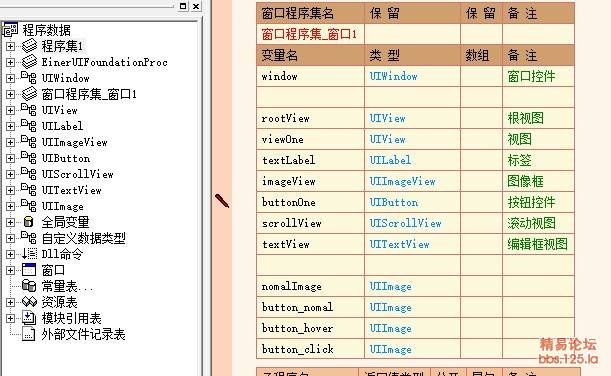Click the 自定义数据类型 icon
The width and height of the screenshot is (611, 376).
point(29,238)
